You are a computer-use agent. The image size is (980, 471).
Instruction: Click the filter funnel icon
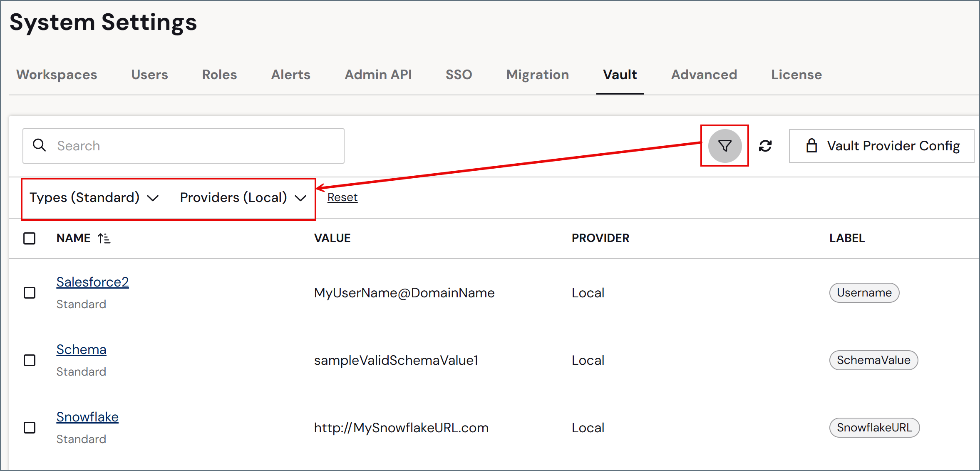click(725, 146)
